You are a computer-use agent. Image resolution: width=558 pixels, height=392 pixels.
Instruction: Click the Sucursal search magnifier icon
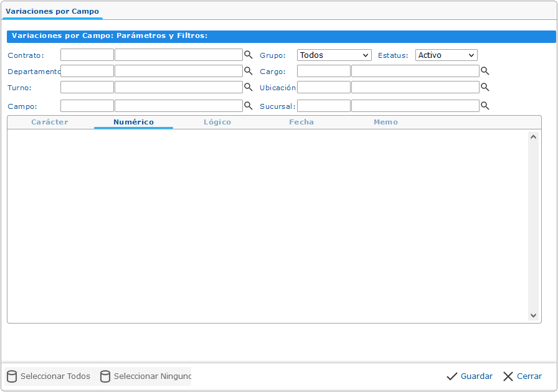pyautogui.click(x=485, y=106)
